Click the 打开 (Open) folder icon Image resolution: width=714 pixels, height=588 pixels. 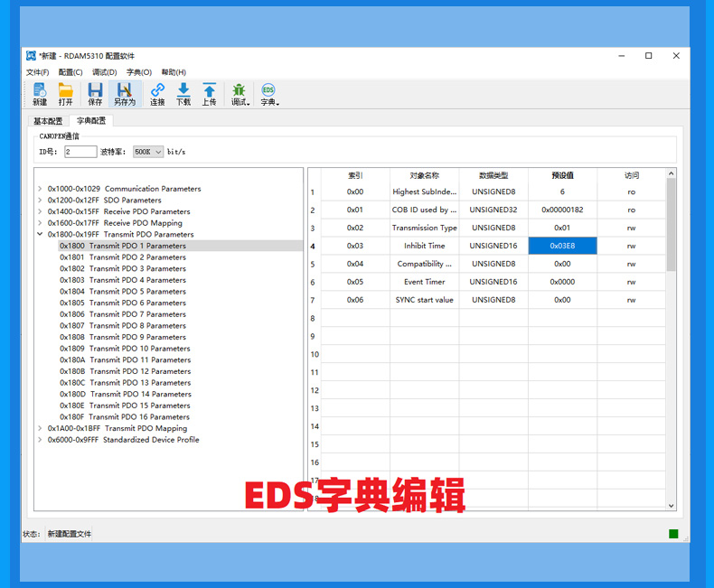65,94
